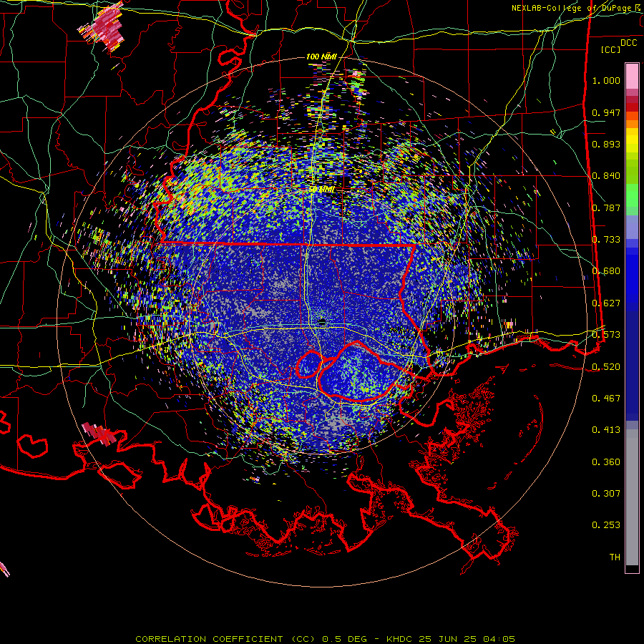
Task: Pick the yellow segment of the color bar
Action: (632, 140)
